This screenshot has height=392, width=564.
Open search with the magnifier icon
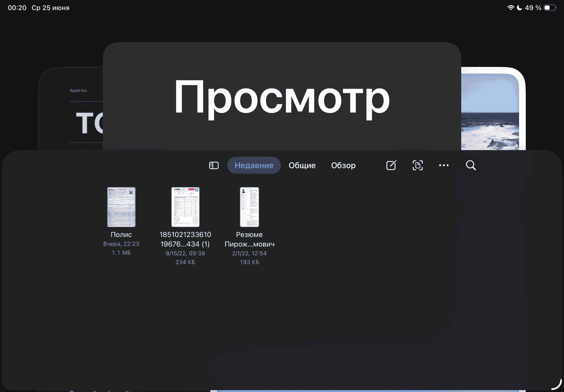(x=471, y=165)
